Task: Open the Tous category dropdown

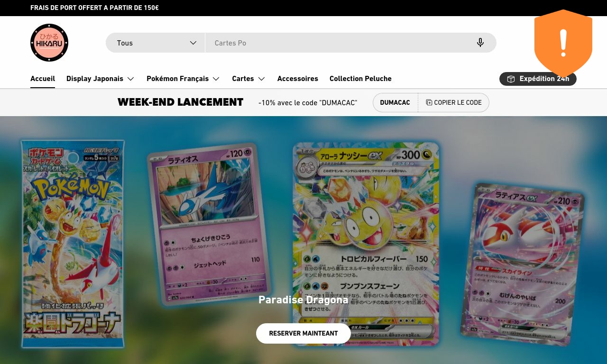Action: [x=156, y=43]
